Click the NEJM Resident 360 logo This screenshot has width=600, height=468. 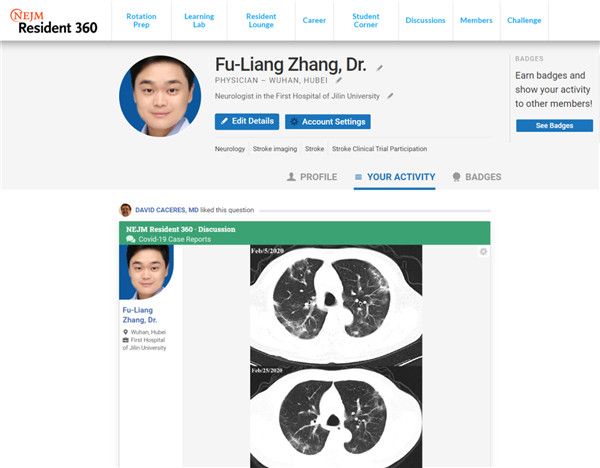point(53,22)
